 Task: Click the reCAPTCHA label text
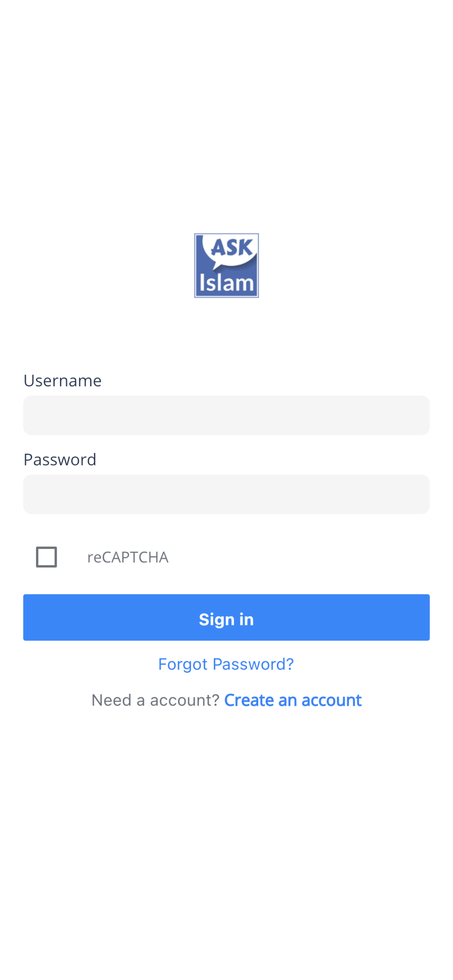point(128,557)
